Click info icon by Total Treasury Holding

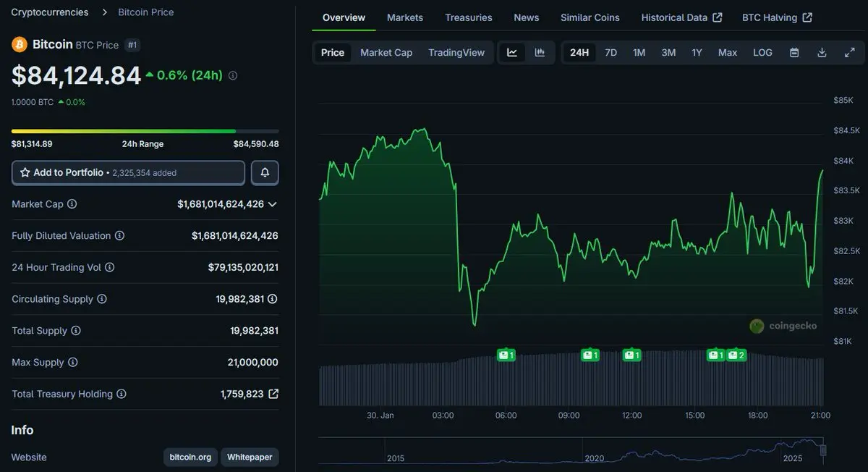pyautogui.click(x=121, y=394)
